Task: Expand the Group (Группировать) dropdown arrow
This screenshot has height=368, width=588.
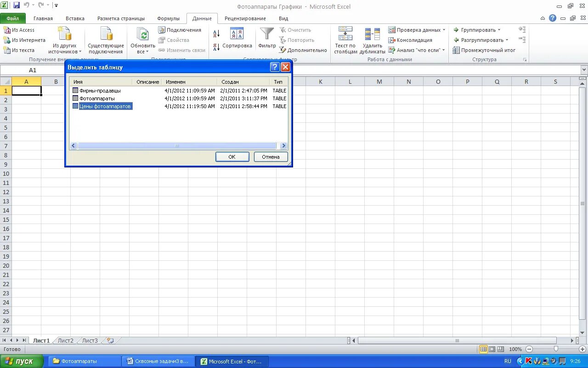Action: click(499, 30)
